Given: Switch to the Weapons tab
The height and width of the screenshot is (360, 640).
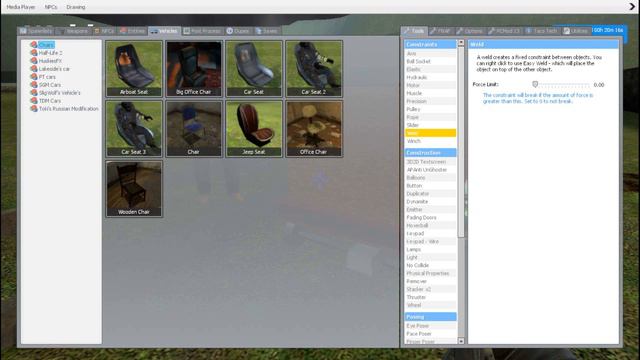Looking at the screenshot, I should point(73,31).
